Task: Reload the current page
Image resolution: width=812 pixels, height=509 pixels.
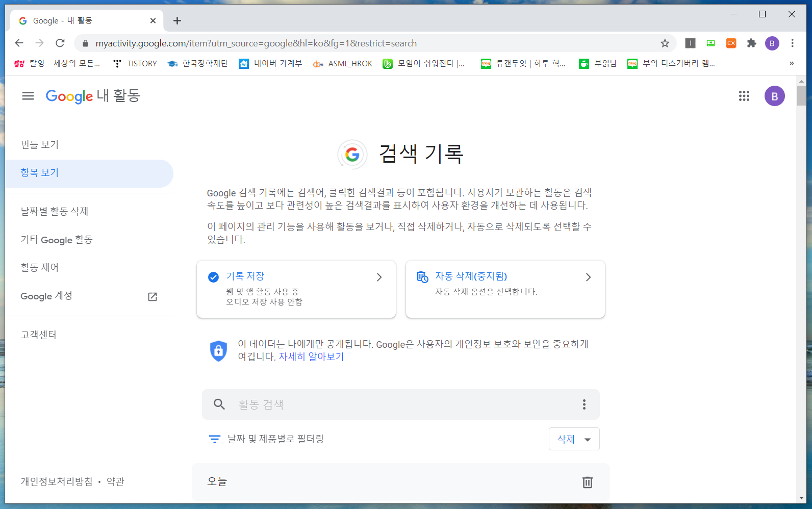Action: 60,43
